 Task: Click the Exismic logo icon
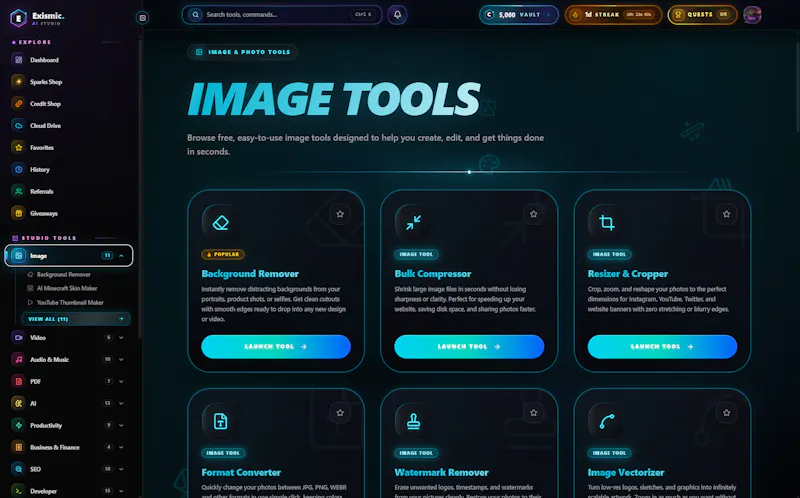(18, 18)
